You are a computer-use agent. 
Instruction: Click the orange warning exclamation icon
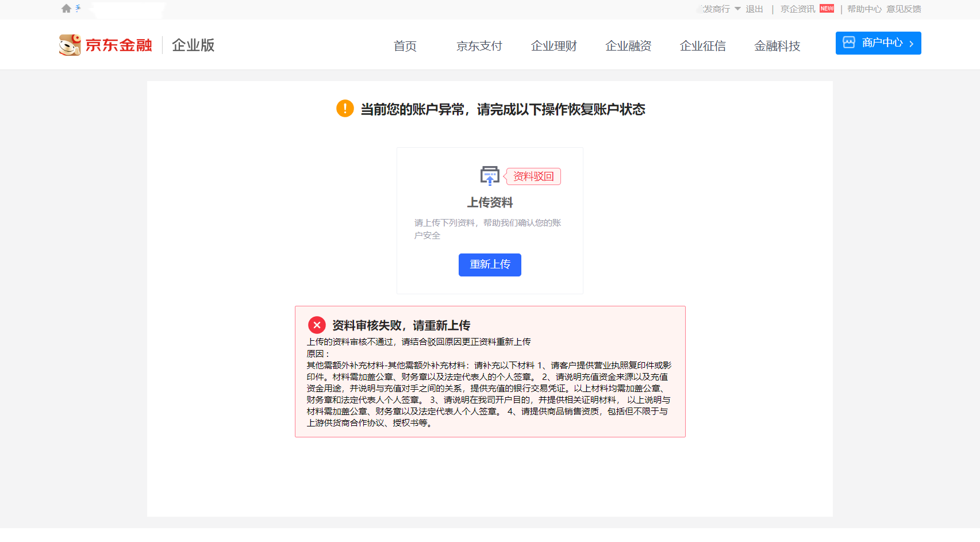(x=345, y=109)
